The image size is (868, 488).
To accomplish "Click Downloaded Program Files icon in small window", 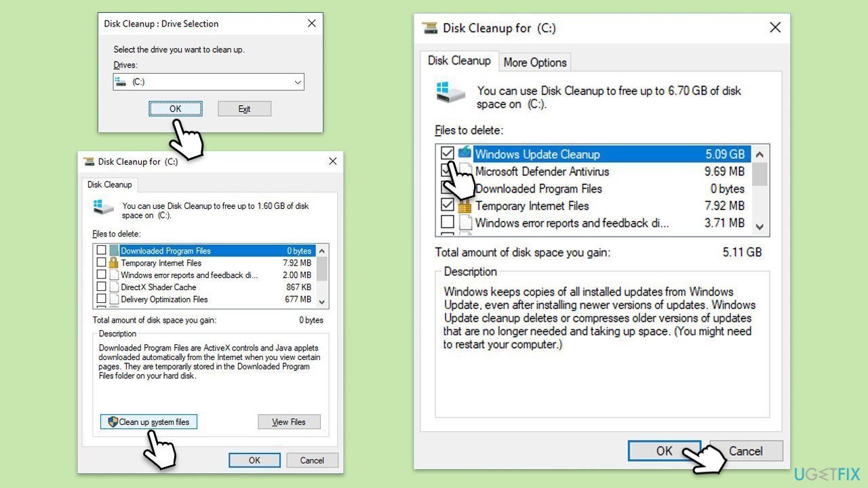I will point(114,251).
